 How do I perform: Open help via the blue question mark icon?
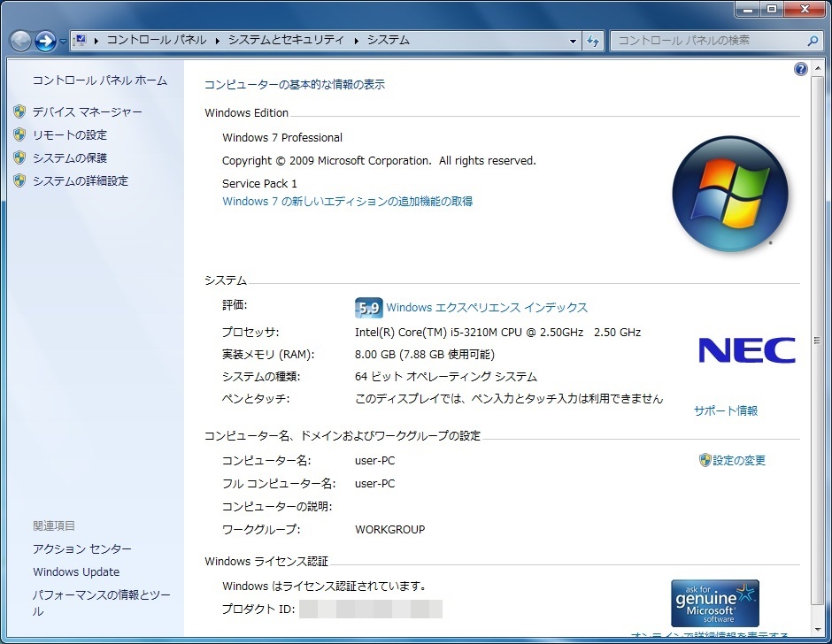[801, 68]
